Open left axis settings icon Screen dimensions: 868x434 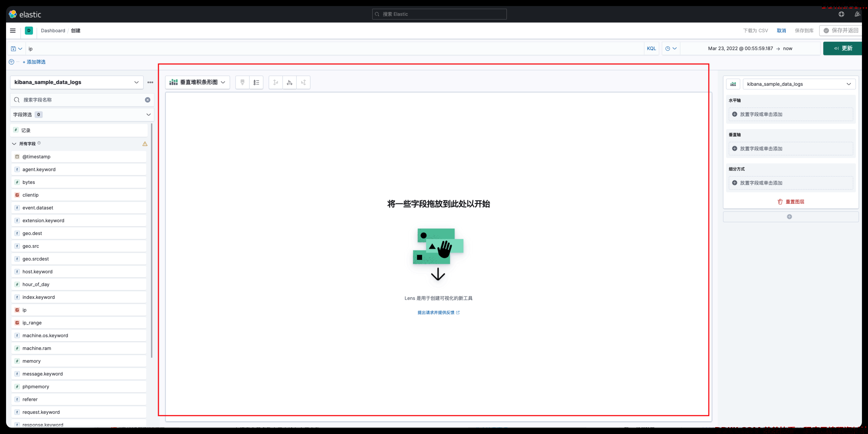pyautogui.click(x=276, y=82)
